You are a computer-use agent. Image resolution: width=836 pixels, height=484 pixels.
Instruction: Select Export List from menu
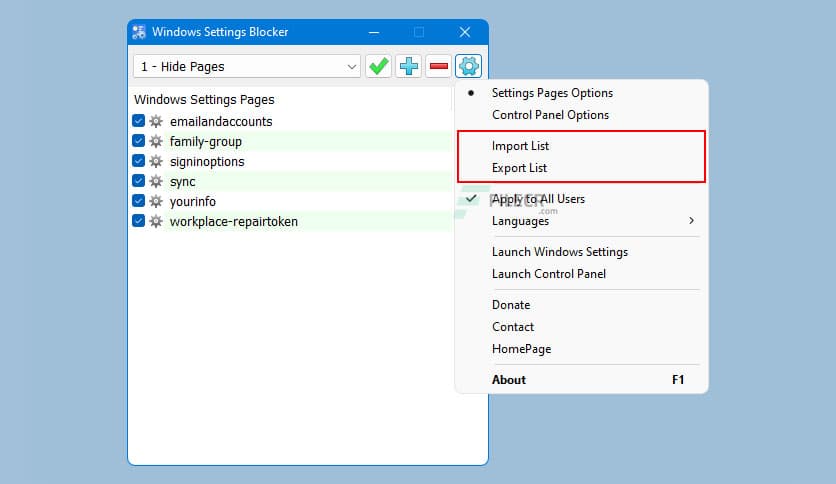pos(581,168)
